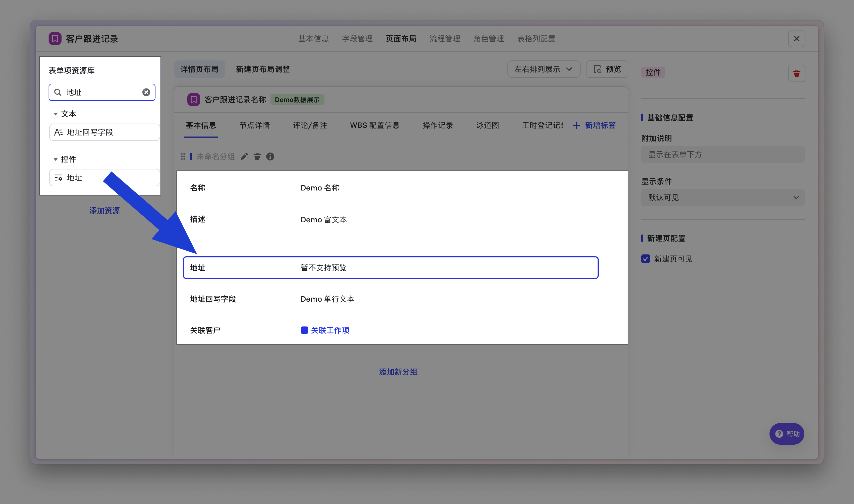Click the 客户跟进记录名称 header title
Viewport: 854px width, 504px height.
(235, 100)
